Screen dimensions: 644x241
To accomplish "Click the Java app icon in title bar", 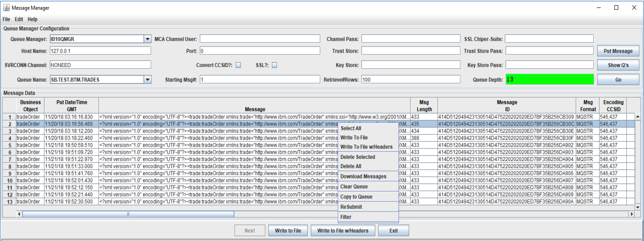I will (x=6, y=8).
